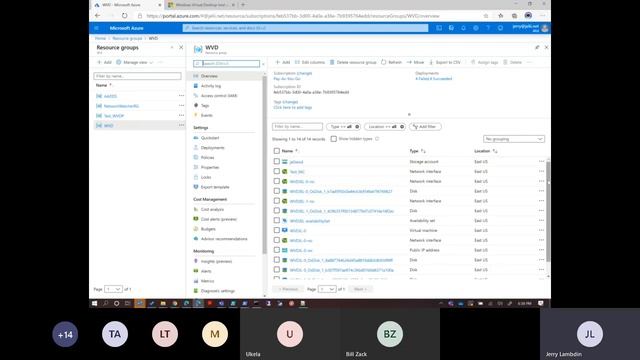The image size is (640, 360).
Task: Open the Location filter pill
Action: pos(385,127)
